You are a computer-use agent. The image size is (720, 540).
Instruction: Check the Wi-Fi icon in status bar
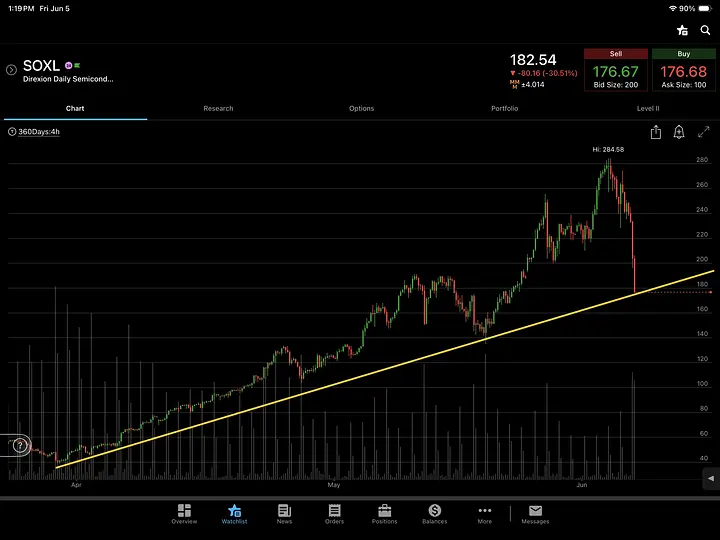[673, 8]
